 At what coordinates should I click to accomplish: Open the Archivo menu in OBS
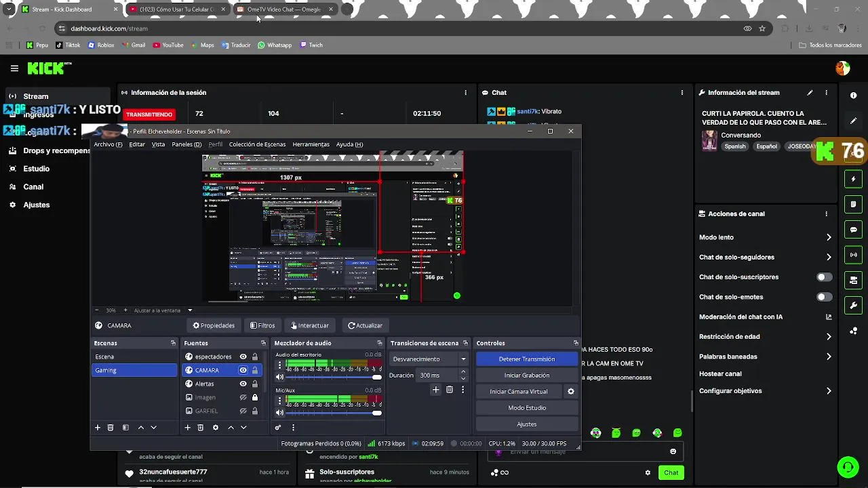[x=108, y=144]
